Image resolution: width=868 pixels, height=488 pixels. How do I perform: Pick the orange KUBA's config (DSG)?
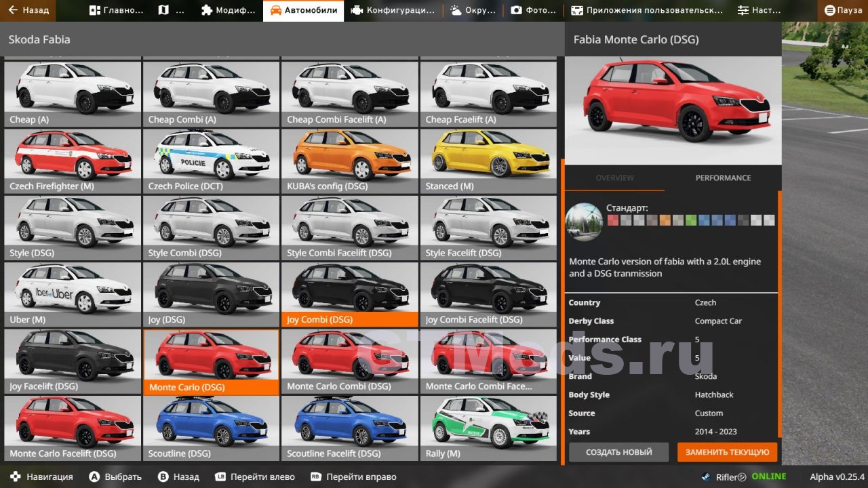(x=350, y=161)
